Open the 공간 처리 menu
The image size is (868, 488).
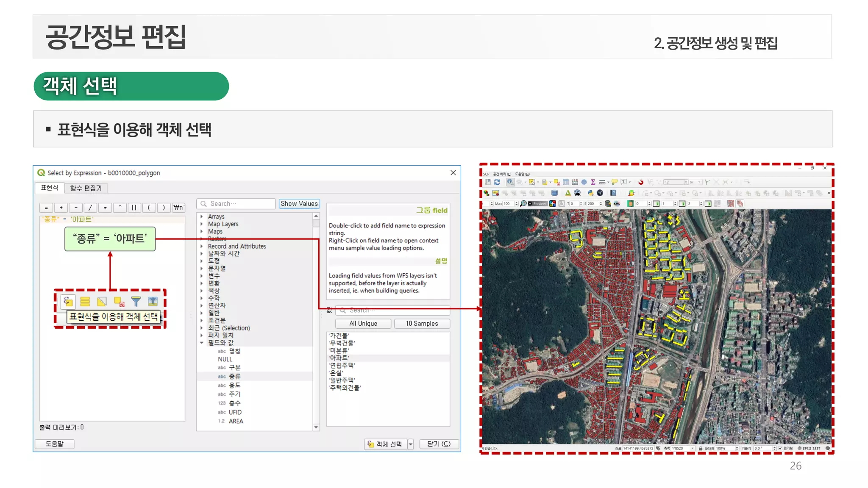point(502,174)
